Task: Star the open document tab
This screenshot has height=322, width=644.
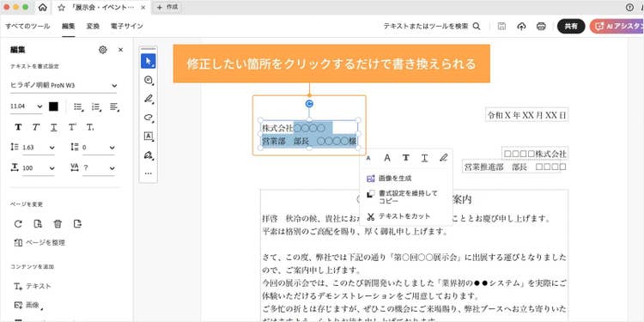Action: pyautogui.click(x=62, y=8)
